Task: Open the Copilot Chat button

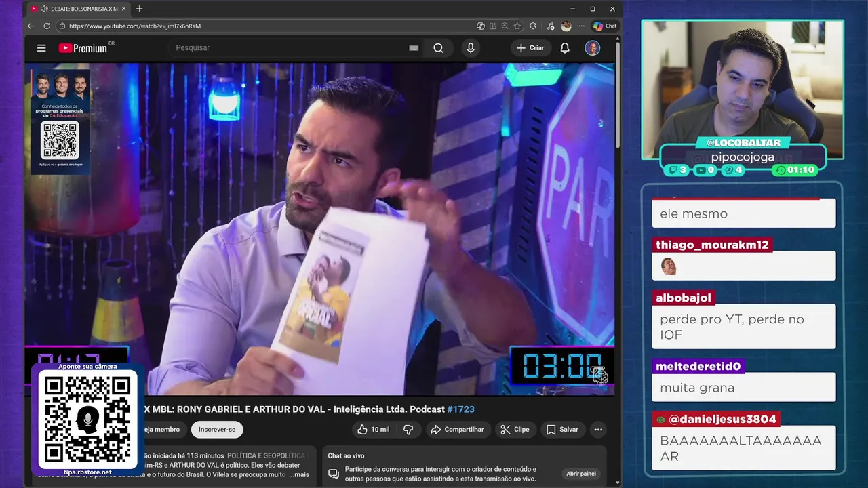Action: coord(605,26)
